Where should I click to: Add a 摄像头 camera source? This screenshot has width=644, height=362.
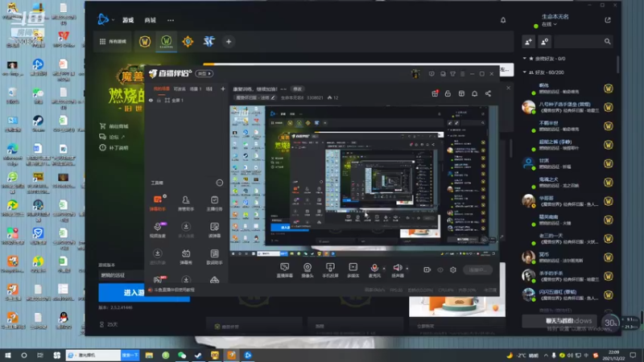[308, 270]
